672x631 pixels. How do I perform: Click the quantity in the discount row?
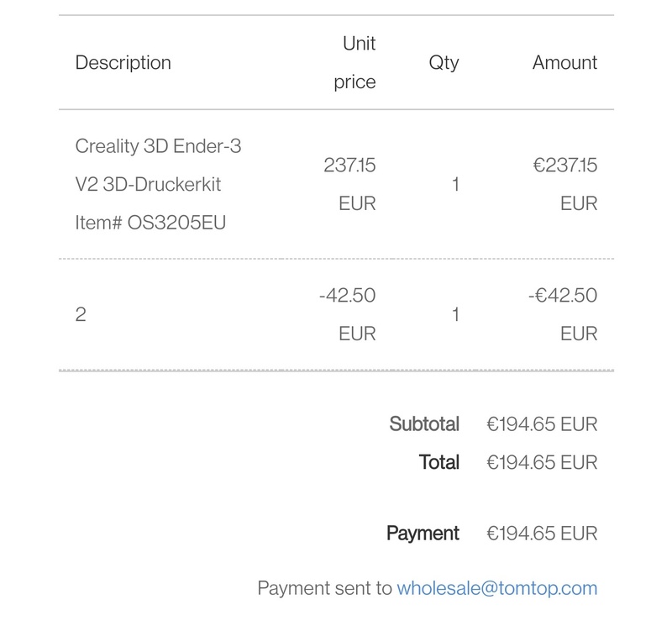455,315
